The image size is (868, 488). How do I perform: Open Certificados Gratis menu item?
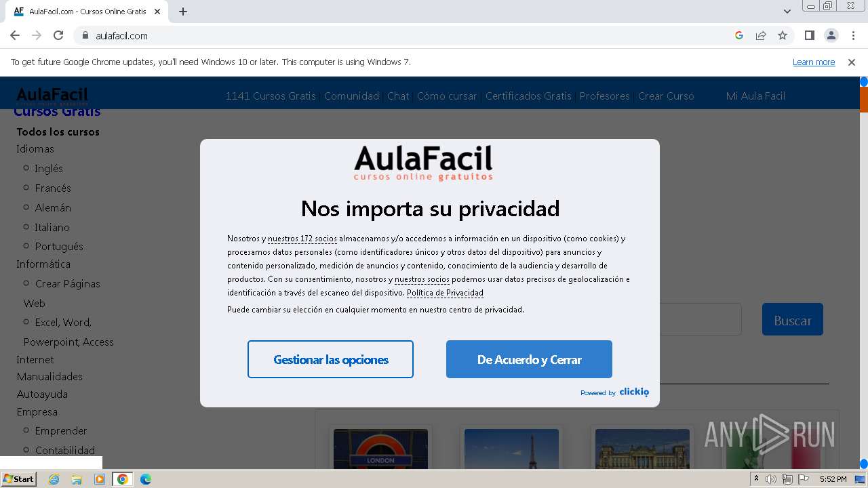coord(528,96)
